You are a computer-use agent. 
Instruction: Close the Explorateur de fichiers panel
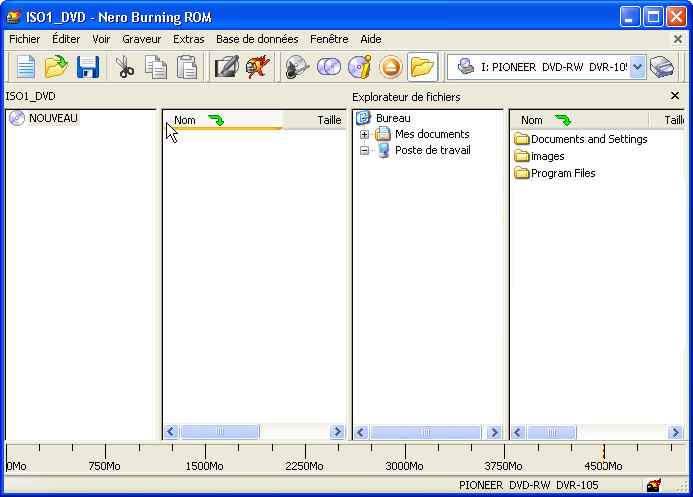675,95
